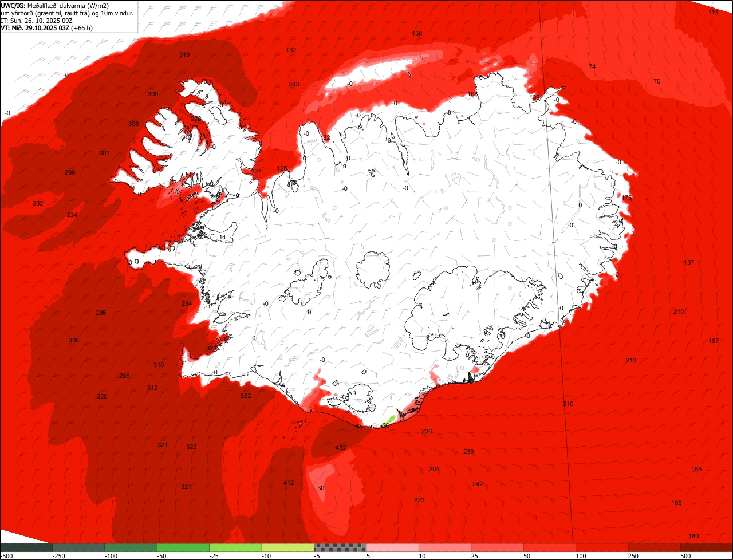Click the red swatch between 100 and 250
This screenshot has width=733, height=560.
click(x=602, y=547)
